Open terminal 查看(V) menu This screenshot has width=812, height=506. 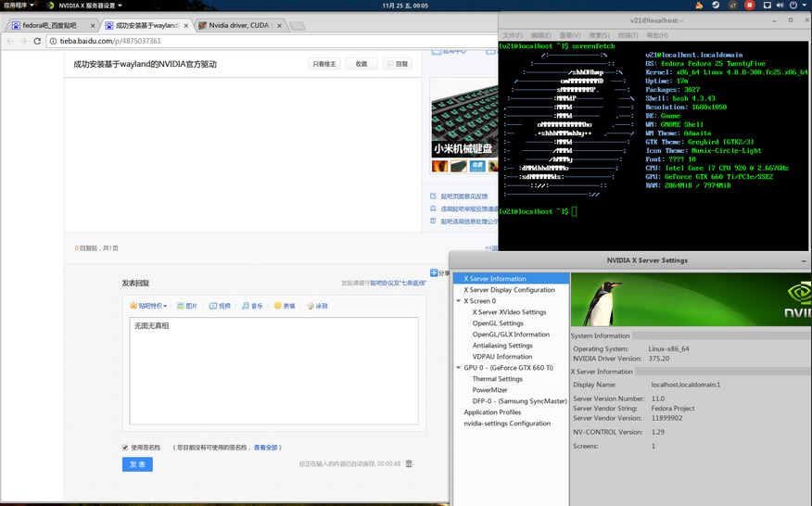pos(570,35)
